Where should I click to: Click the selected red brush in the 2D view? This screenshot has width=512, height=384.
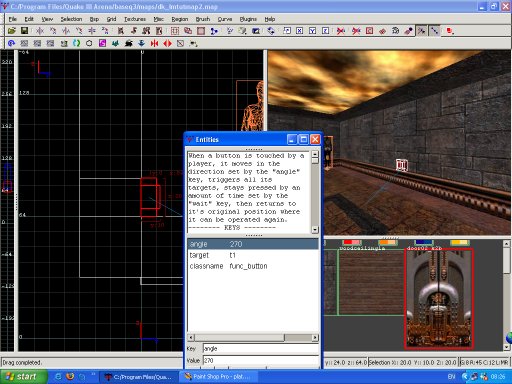(149, 197)
